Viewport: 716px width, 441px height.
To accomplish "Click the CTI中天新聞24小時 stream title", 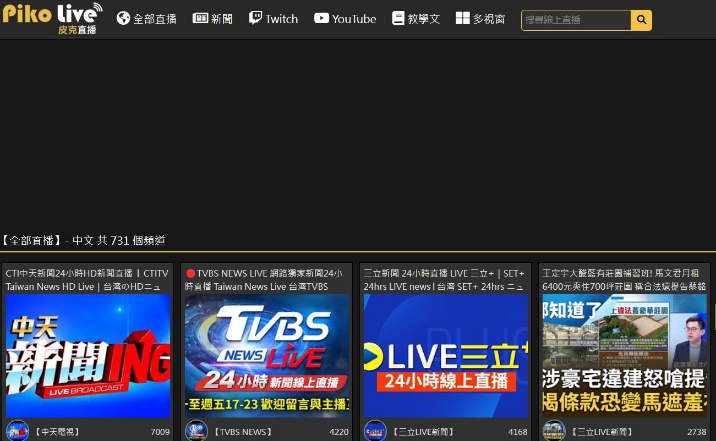I will tap(87, 279).
